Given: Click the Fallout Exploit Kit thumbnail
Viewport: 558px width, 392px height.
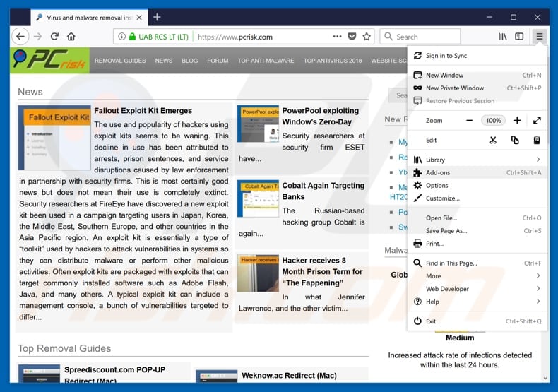Looking at the screenshot, I should [54, 137].
